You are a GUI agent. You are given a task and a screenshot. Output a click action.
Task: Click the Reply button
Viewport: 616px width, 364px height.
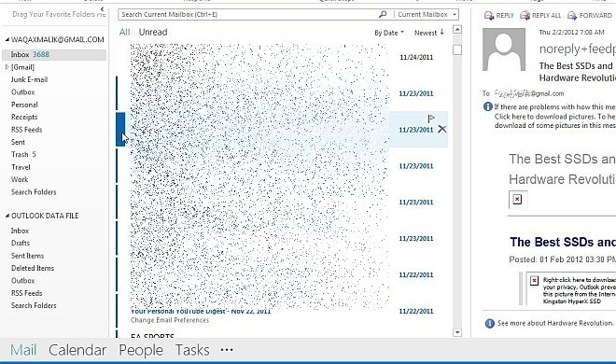click(499, 15)
